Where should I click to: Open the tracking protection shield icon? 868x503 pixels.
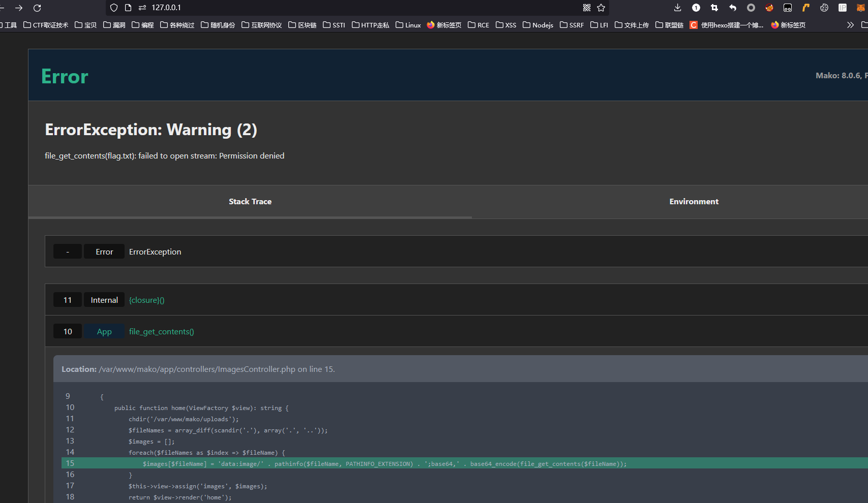click(x=114, y=8)
